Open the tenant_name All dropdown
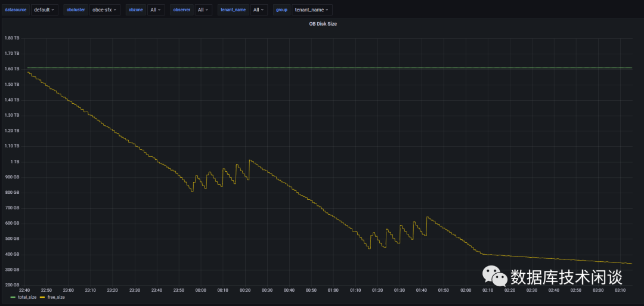 (259, 10)
